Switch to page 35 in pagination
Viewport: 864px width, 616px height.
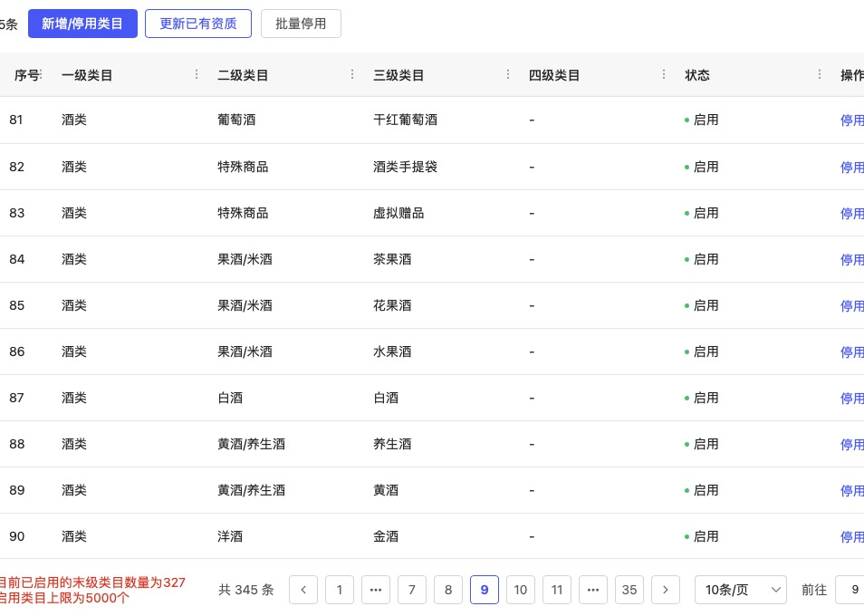[629, 590]
